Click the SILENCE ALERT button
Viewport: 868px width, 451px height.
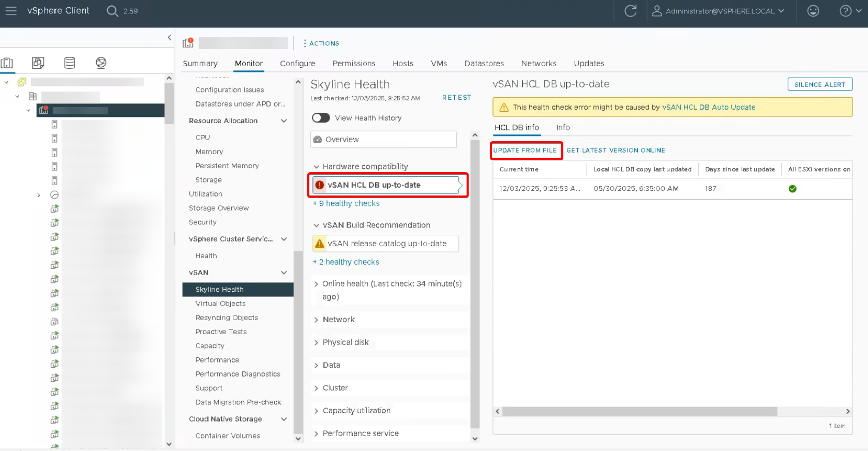tap(819, 84)
